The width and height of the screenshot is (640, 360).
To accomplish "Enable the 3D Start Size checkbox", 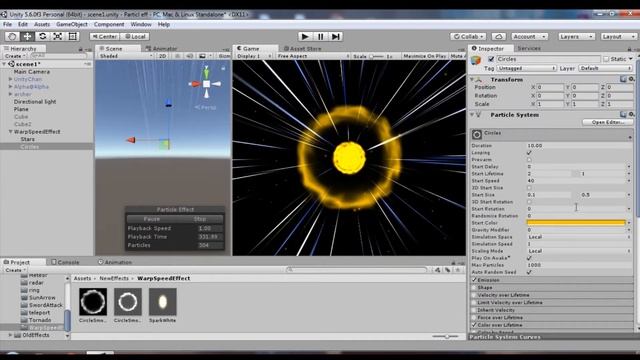I will point(529,188).
